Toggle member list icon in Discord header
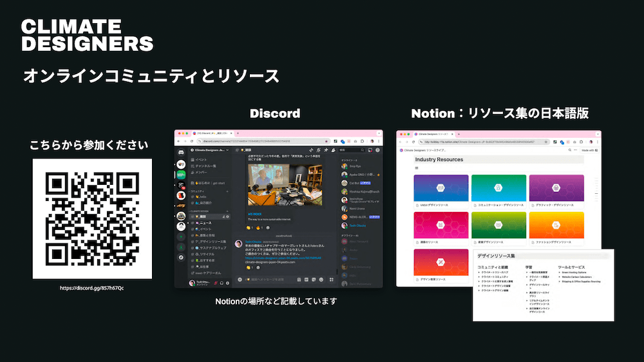 click(333, 150)
